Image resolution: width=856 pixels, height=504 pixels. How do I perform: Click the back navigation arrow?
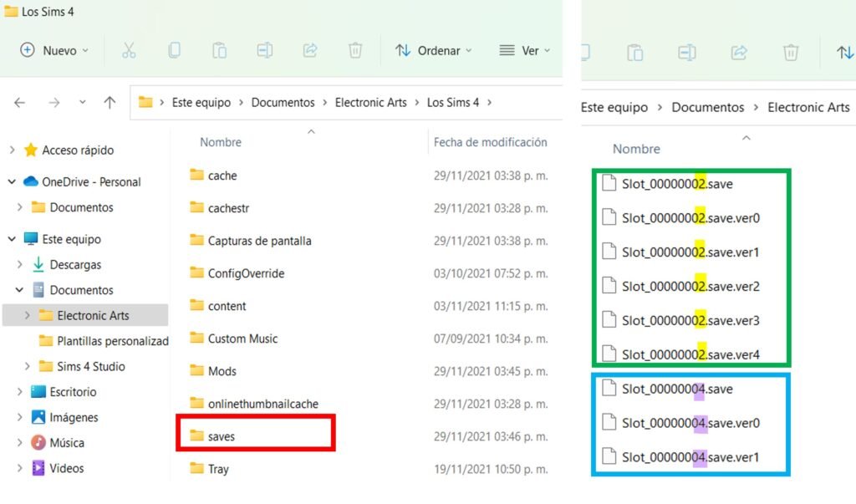point(20,103)
